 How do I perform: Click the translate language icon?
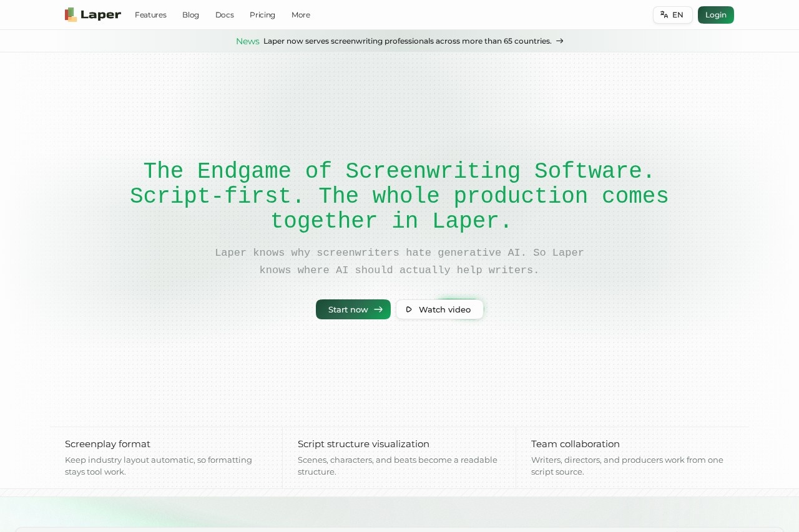[664, 15]
